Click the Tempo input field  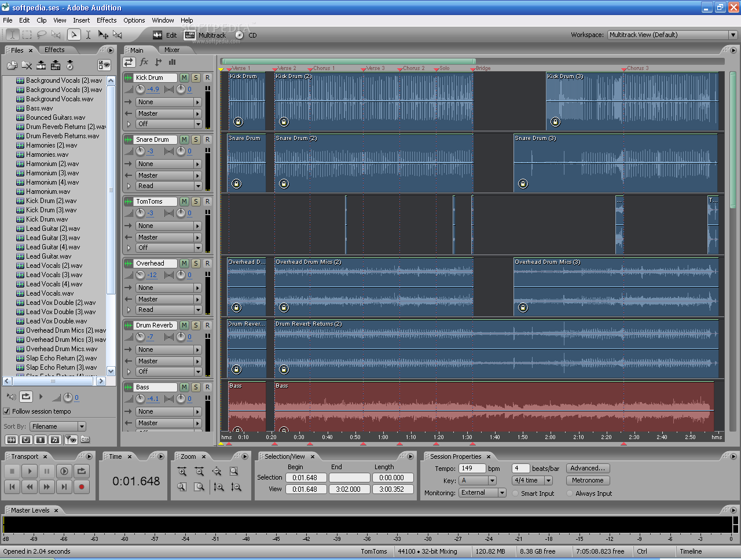(x=472, y=469)
